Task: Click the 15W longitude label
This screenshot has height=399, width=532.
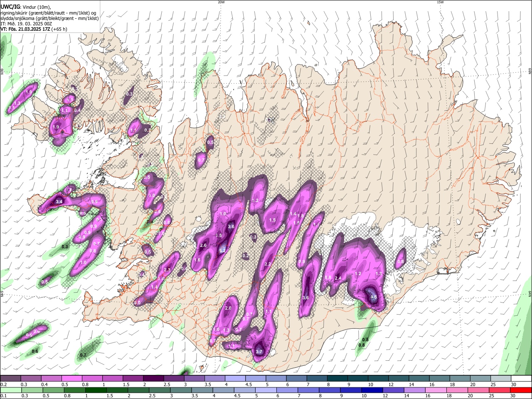Action: (440, 2)
